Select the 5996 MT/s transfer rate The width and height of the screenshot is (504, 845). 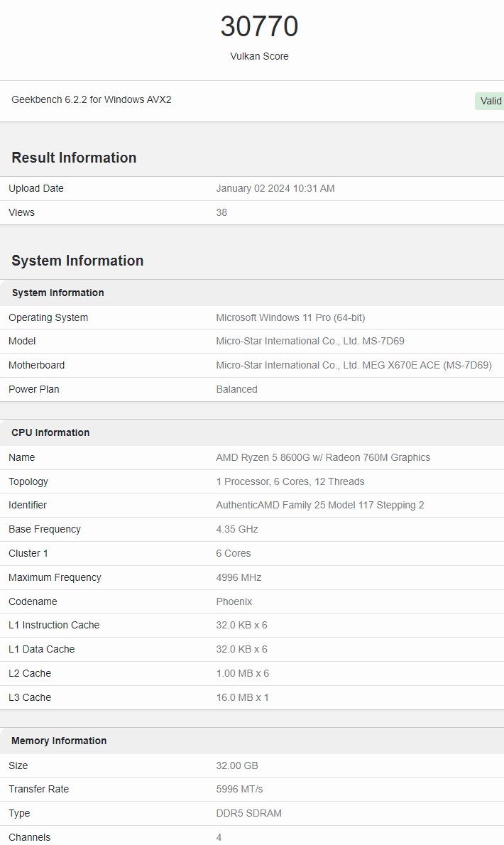click(x=239, y=790)
